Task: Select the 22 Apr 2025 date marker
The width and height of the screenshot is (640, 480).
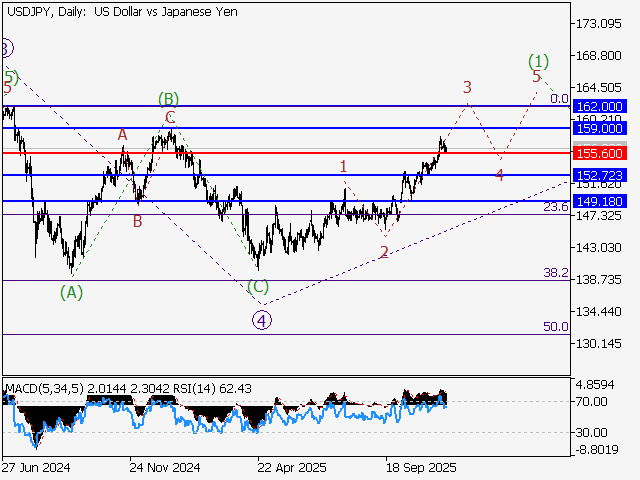Action: pos(293,467)
